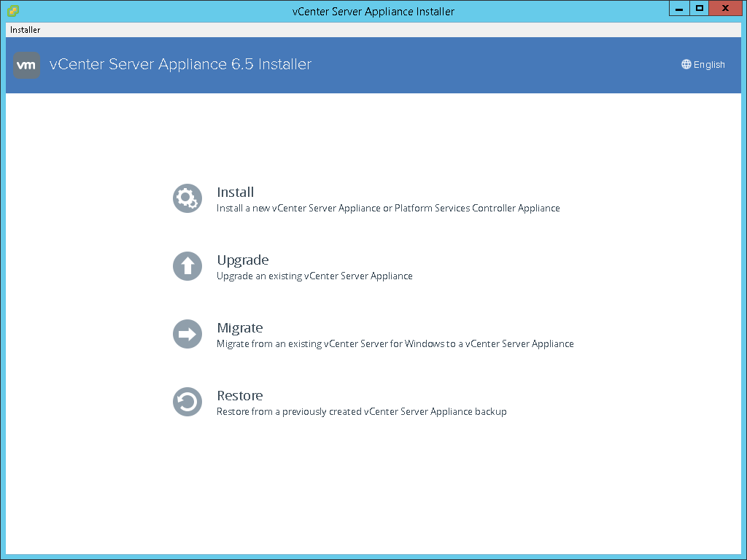The width and height of the screenshot is (747, 560).
Task: Click the Upgrade description text
Action: click(x=314, y=276)
